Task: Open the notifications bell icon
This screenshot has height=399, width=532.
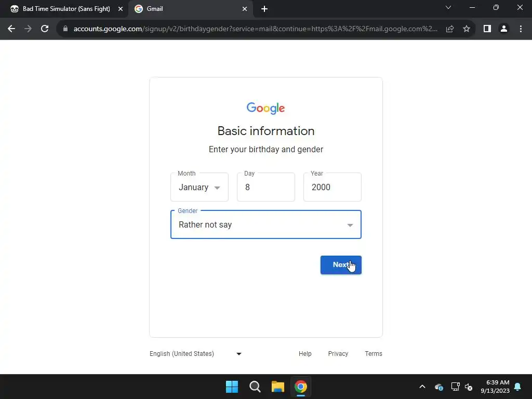Action: [x=518, y=387]
